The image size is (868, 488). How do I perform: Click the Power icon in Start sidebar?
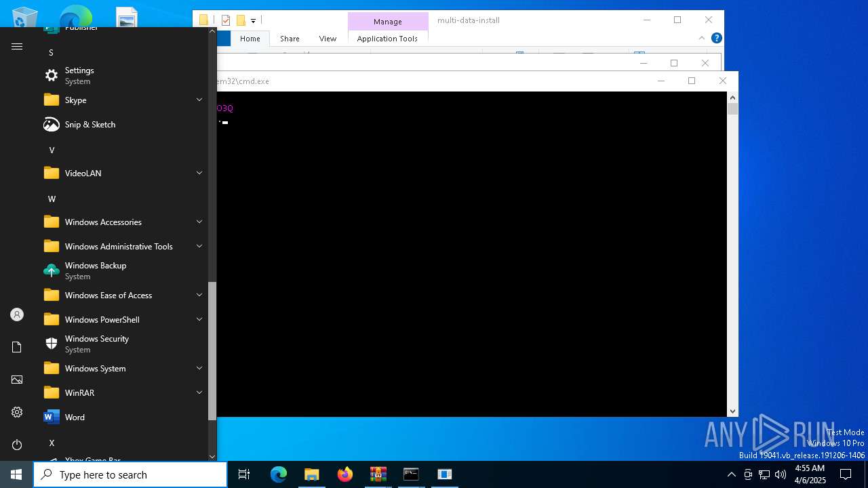coord(17,445)
